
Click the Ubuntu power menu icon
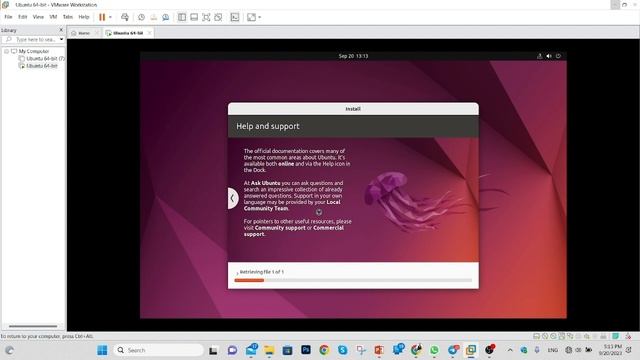click(558, 56)
